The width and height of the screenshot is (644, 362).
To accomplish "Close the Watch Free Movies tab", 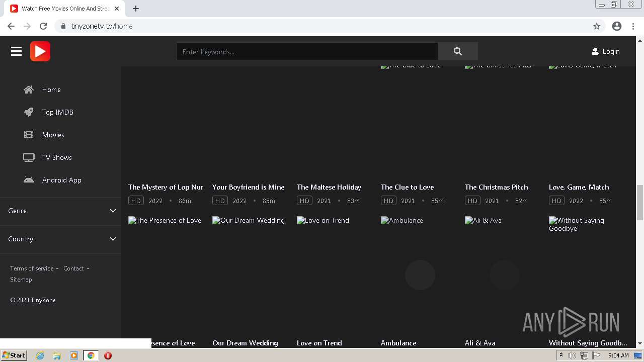I will (x=117, y=9).
